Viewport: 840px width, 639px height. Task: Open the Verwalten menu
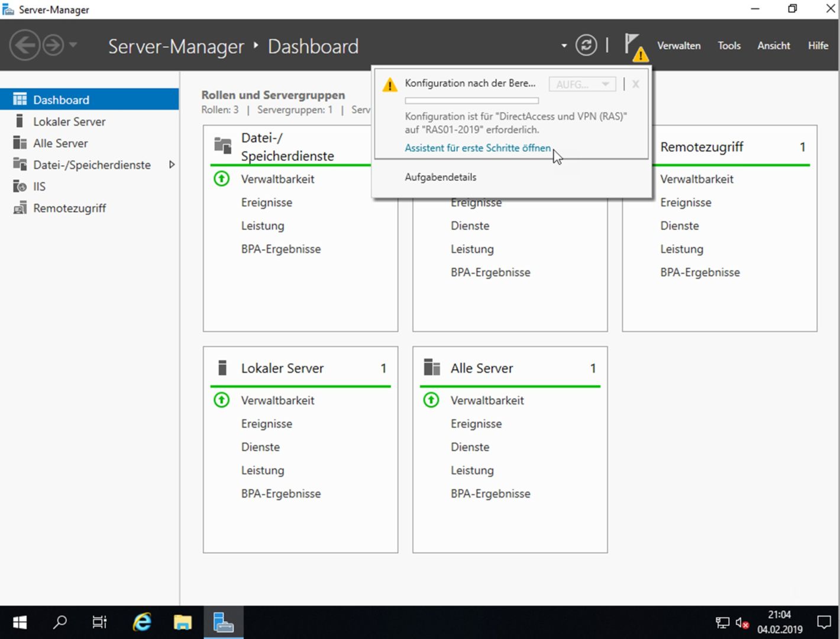tap(679, 46)
